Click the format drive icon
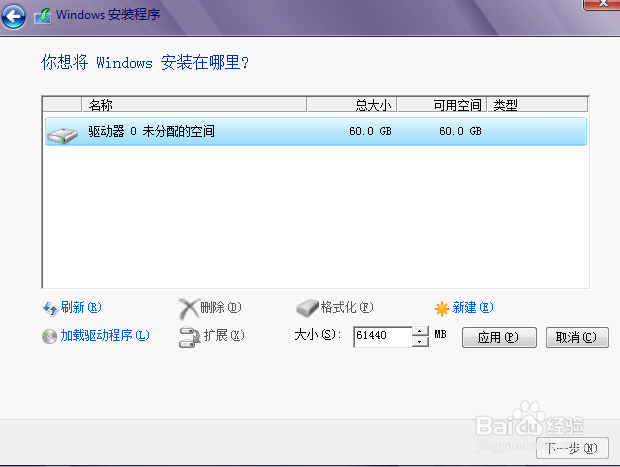 [307, 308]
